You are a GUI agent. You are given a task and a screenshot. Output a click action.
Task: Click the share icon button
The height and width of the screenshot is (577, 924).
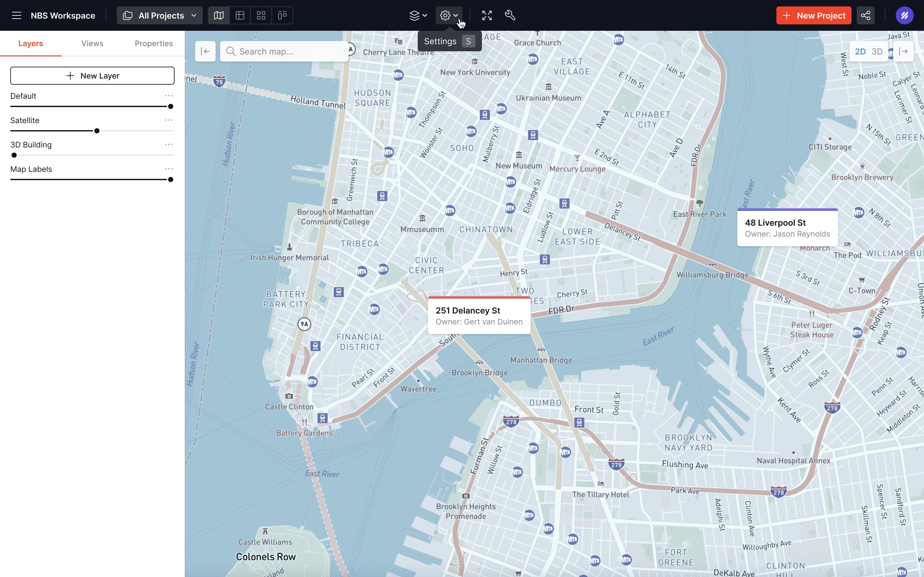coord(865,15)
